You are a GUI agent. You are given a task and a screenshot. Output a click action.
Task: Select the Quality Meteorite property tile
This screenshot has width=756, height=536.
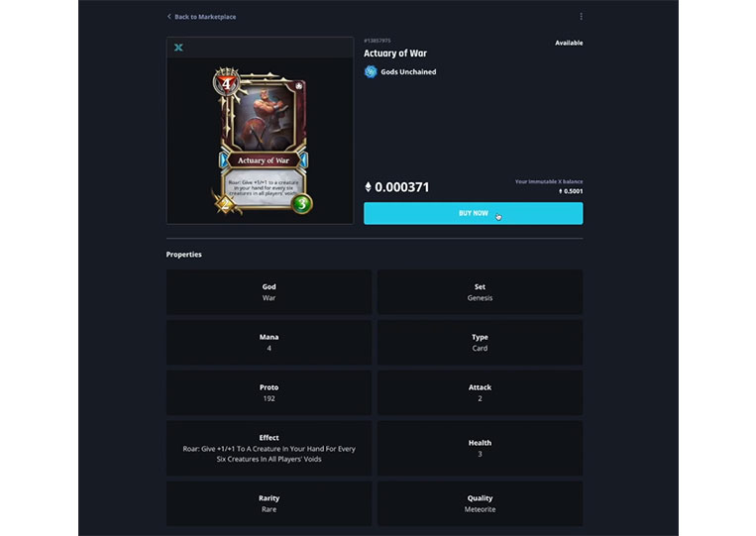click(x=480, y=503)
